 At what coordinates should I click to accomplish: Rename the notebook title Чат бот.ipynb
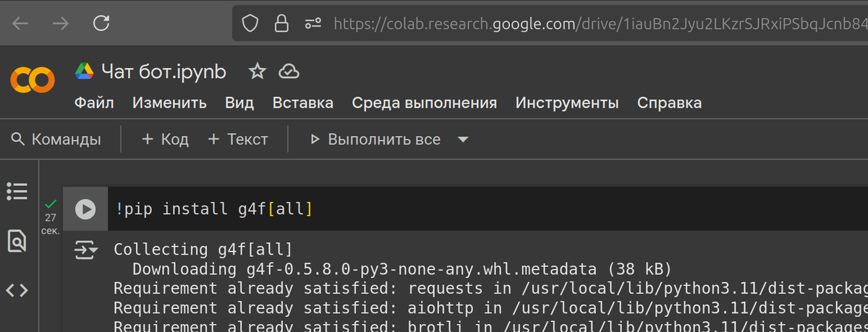163,72
